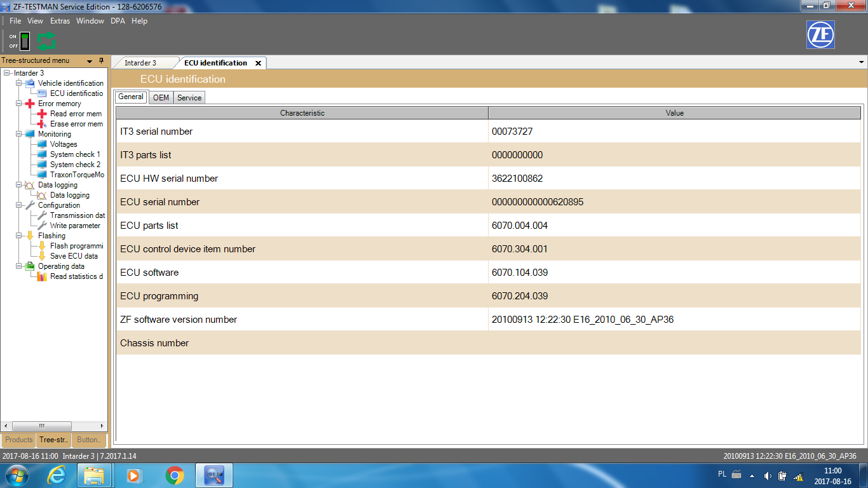
Task: Select the Configuration wrench node
Action: (30, 205)
